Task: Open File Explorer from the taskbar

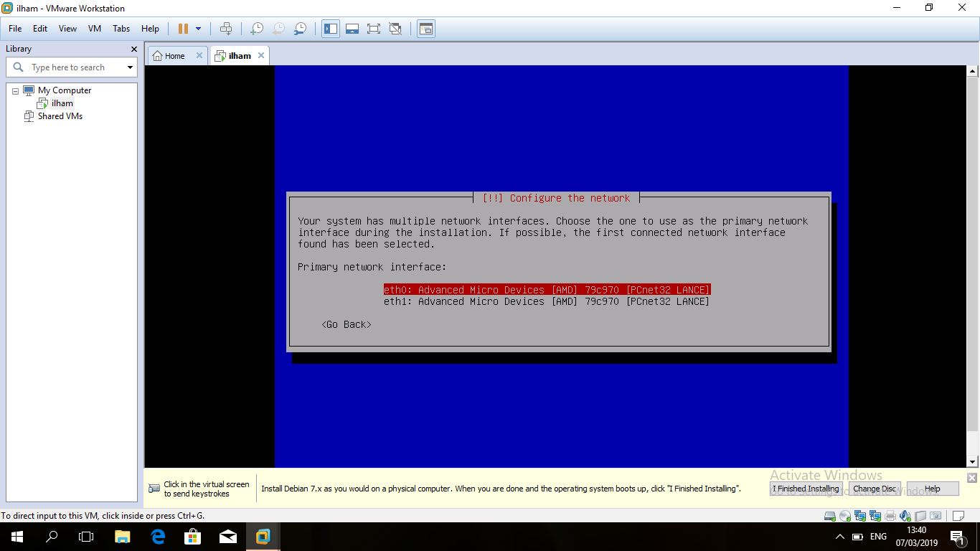Action: pos(123,536)
